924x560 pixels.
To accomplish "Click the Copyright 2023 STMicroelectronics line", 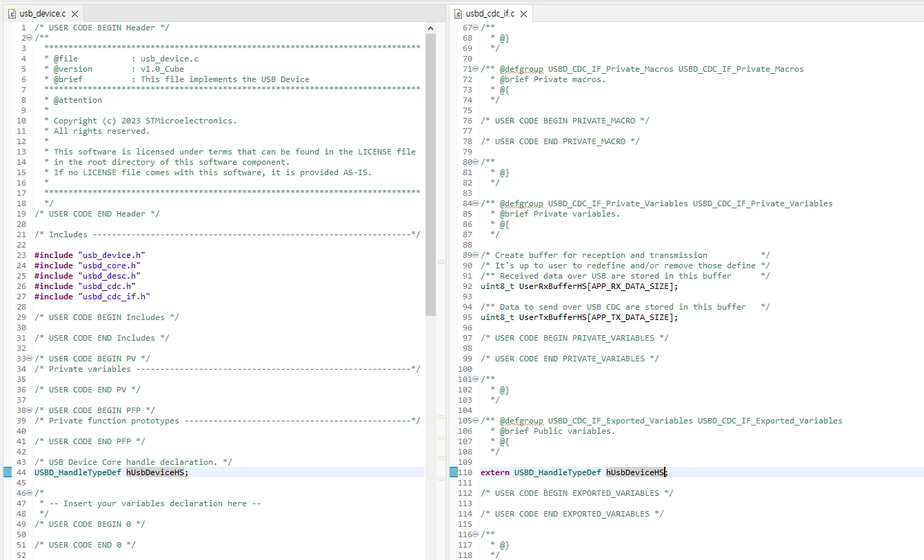I will [x=140, y=121].
